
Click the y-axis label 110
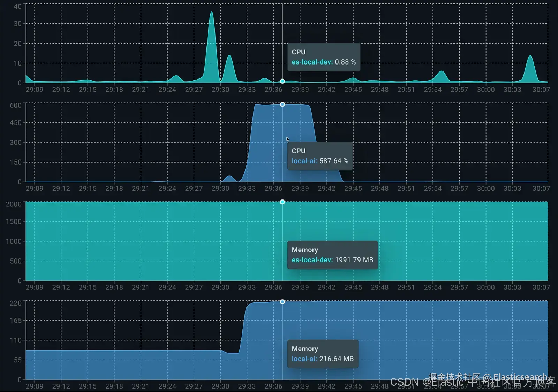pyautogui.click(x=16, y=340)
